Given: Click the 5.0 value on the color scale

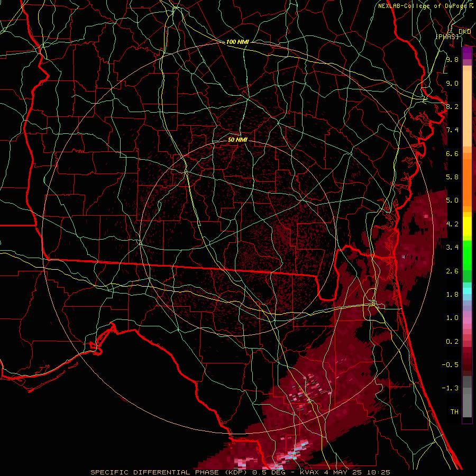Looking at the screenshot, I should click(x=452, y=200).
